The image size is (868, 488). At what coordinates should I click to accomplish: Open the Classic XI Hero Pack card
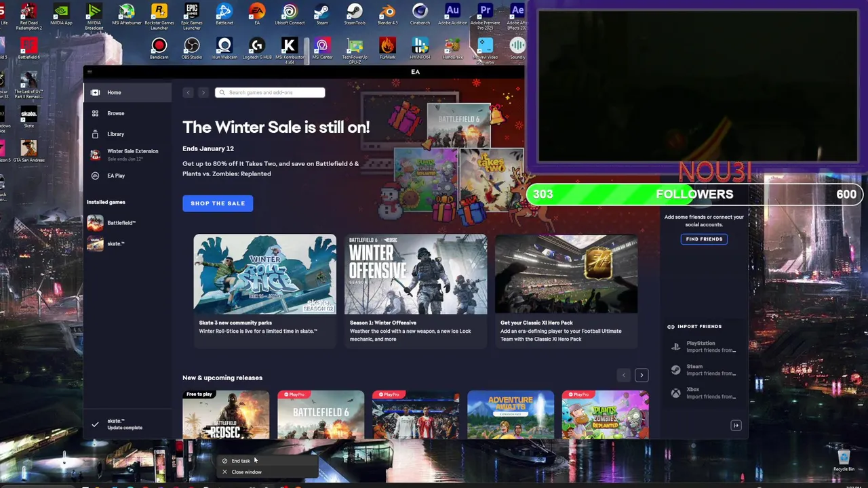tap(566, 291)
